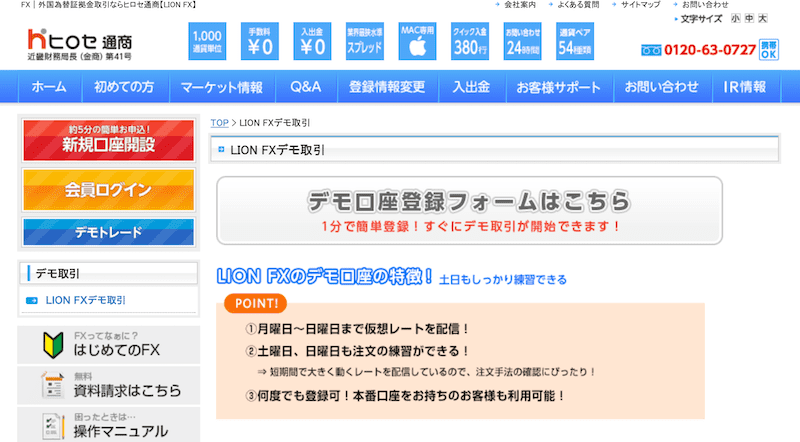
Task: Click text 土日もしっかり練習できる
Action: (x=503, y=280)
